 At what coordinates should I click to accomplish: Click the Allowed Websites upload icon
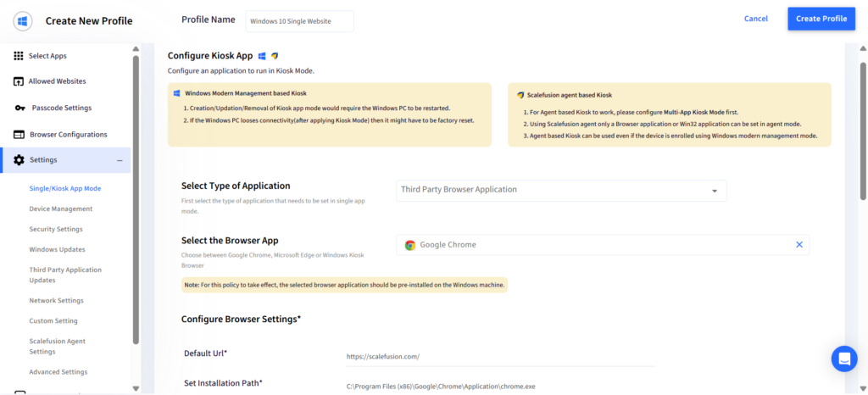tap(19, 81)
